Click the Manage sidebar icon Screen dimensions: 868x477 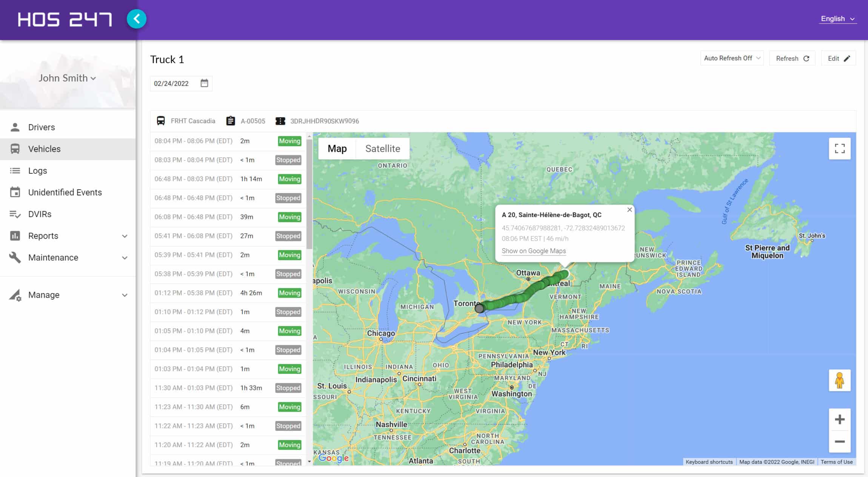(x=15, y=294)
